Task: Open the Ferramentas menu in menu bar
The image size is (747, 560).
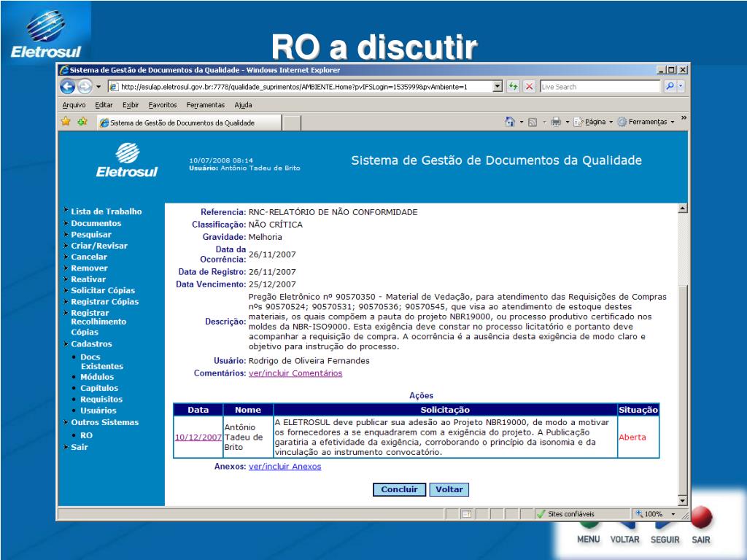Action: click(205, 105)
